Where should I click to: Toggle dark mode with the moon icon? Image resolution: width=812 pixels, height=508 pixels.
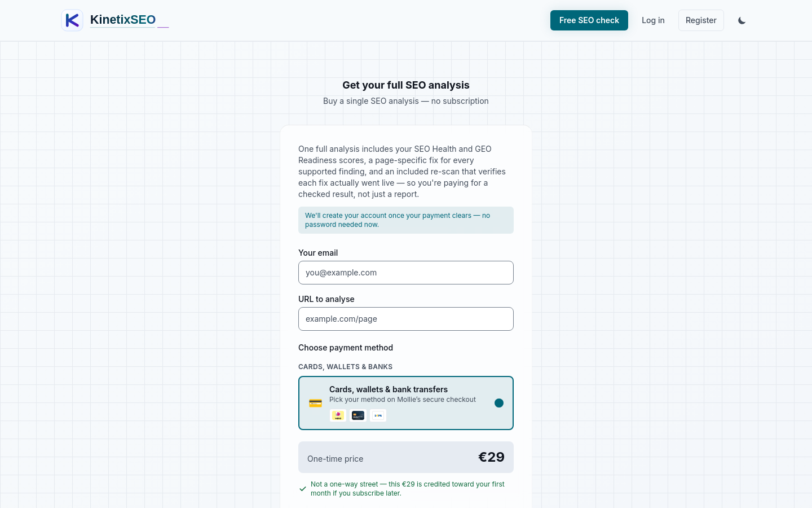tap(742, 20)
